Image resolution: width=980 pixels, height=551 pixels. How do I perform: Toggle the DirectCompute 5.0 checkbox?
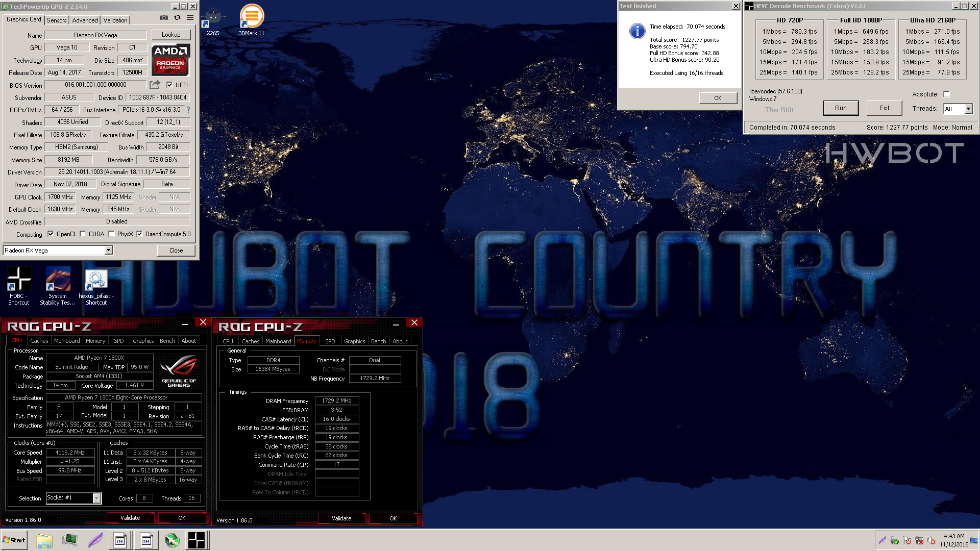coord(139,234)
